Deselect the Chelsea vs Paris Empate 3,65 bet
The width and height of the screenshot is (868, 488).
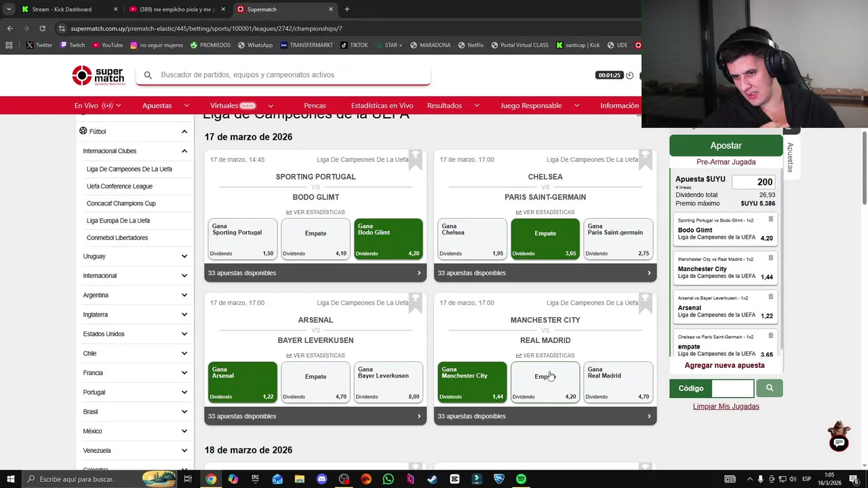tap(545, 239)
